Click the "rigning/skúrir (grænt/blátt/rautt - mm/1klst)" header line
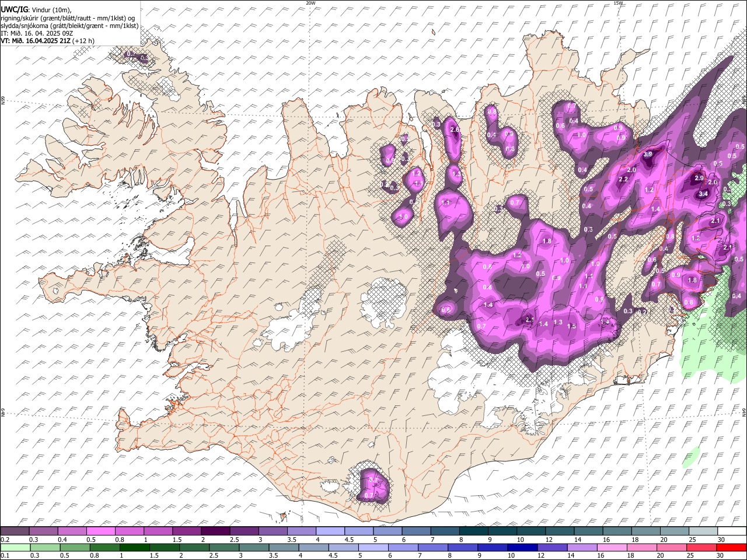Viewport: 747px width, 560px height. pos(64,17)
